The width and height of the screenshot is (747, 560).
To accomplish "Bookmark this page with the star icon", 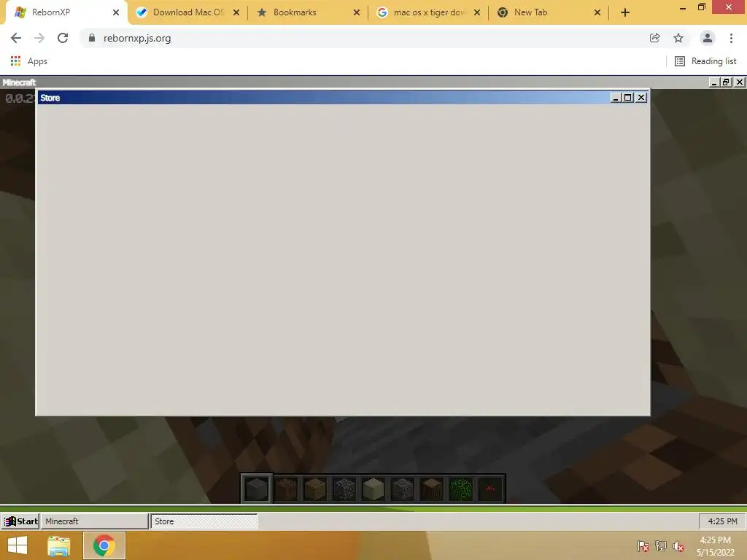I will (x=678, y=38).
